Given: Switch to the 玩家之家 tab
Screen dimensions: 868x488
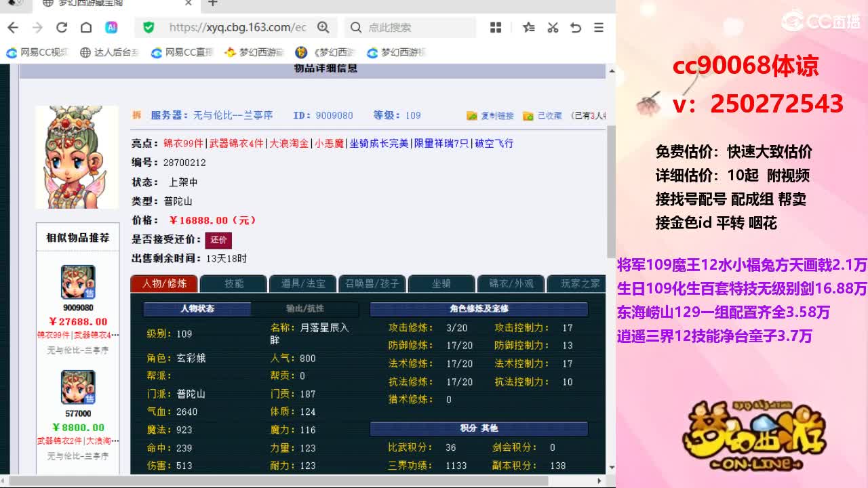Looking at the screenshot, I should [x=576, y=283].
